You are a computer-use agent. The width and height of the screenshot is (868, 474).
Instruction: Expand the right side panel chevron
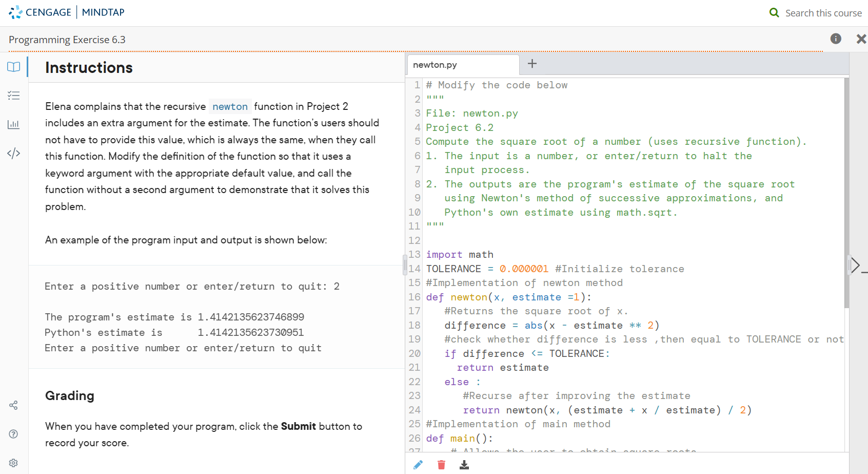pos(855,266)
